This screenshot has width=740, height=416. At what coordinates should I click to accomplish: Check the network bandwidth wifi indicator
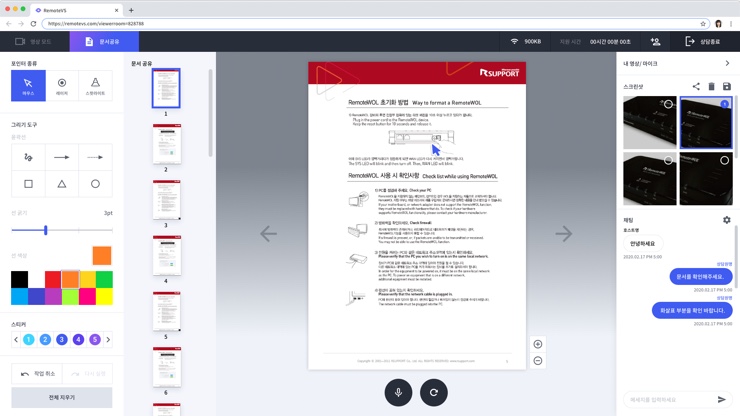pyautogui.click(x=514, y=42)
